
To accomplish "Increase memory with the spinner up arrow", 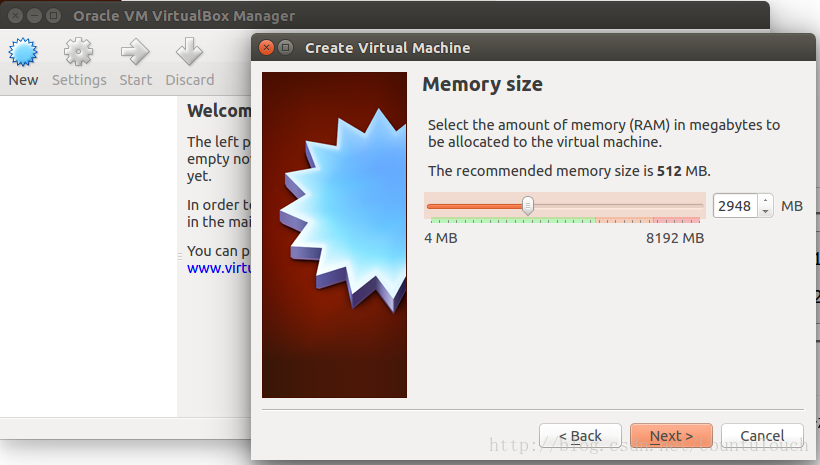I will coord(765,201).
